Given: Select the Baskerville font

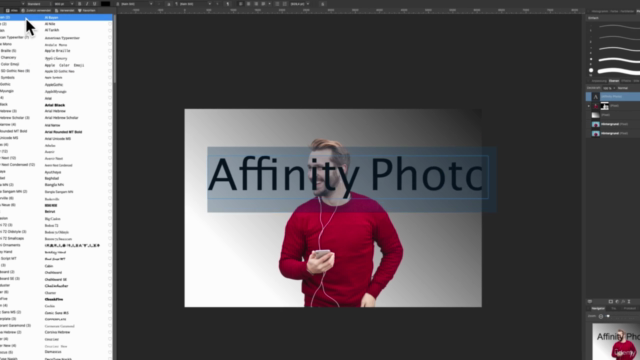Looking at the screenshot, I should coord(52,199).
